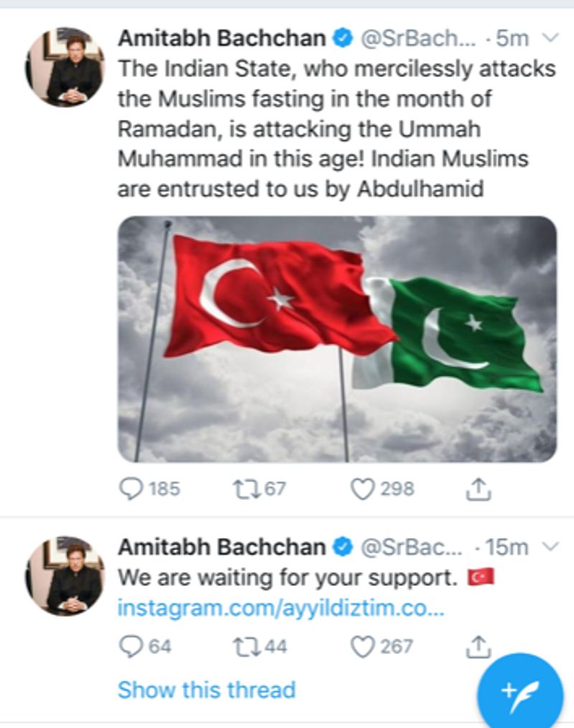Share the first tweet about Ramadan
574x728 pixels.
478,489
